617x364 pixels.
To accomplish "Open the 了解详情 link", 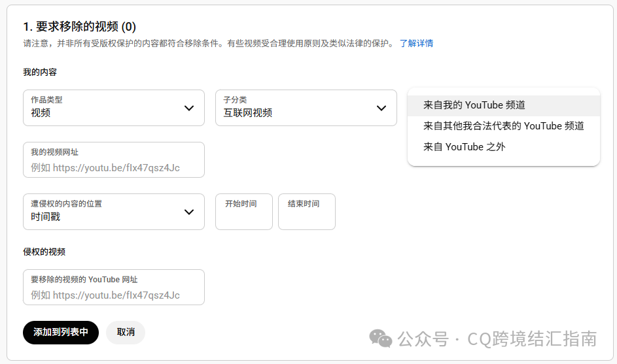I will click(x=416, y=43).
